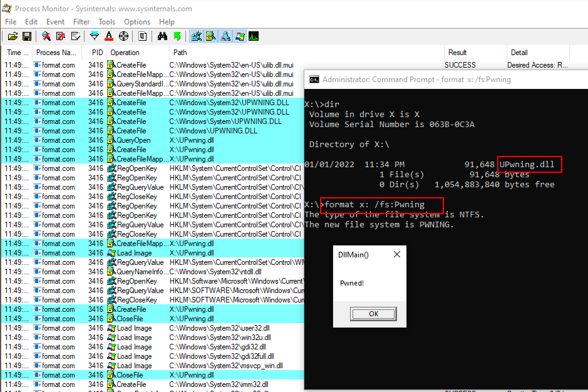Screen dimensions: 588x392
Task: Click the Process Monitor title bar app icon
Action: click(x=7, y=8)
